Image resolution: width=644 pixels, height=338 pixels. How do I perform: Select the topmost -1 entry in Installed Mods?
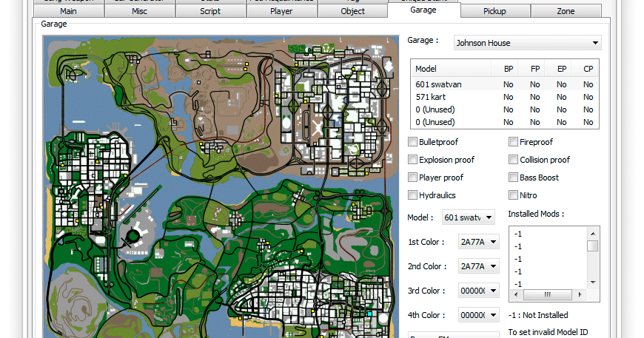[517, 234]
